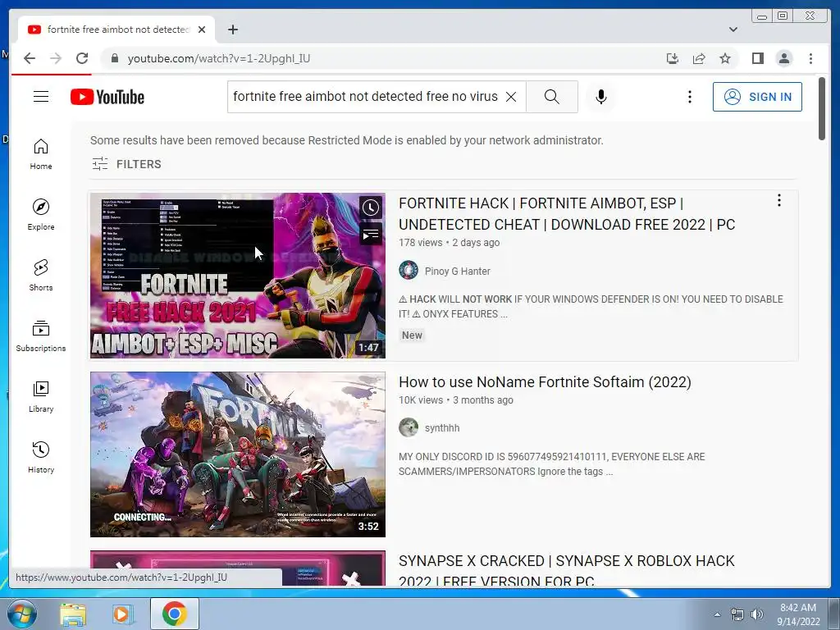Image resolution: width=840 pixels, height=630 pixels.
Task: Click synthhh channel avatar
Action: (409, 427)
